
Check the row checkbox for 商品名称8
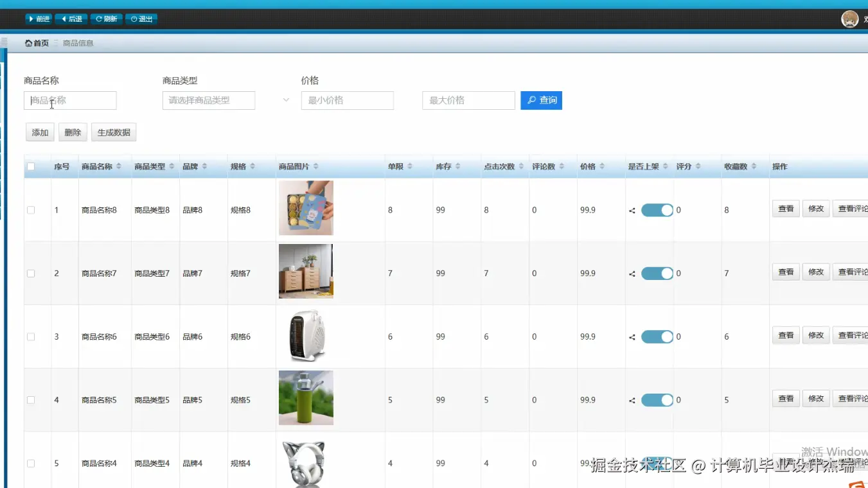30,210
